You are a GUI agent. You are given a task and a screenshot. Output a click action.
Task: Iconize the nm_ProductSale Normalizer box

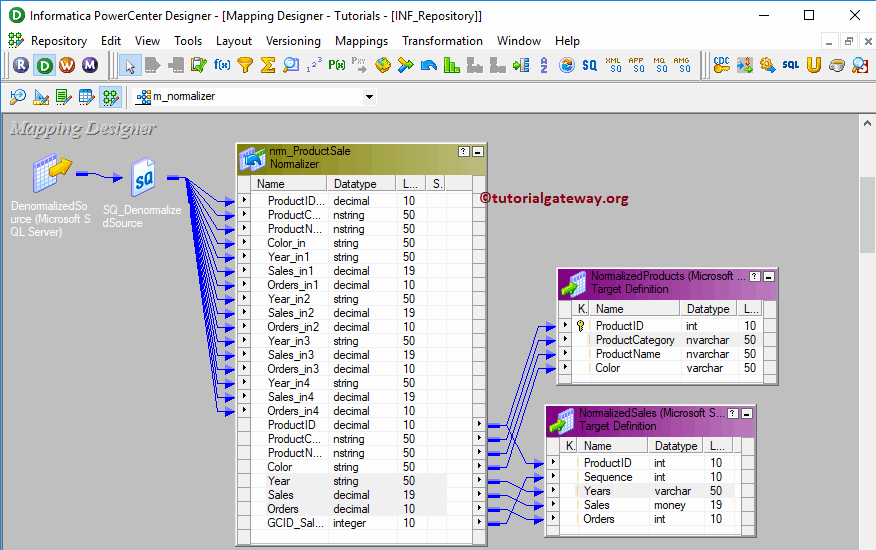pos(478,151)
